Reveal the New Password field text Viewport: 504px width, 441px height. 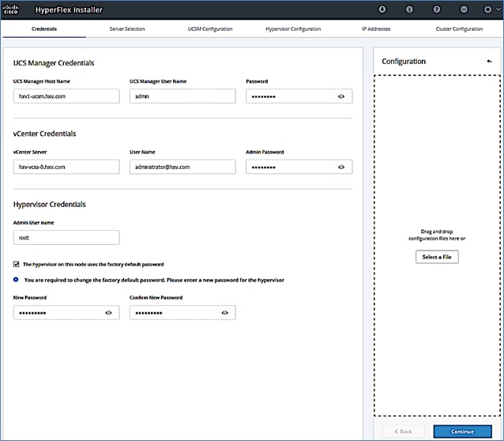pyautogui.click(x=108, y=313)
